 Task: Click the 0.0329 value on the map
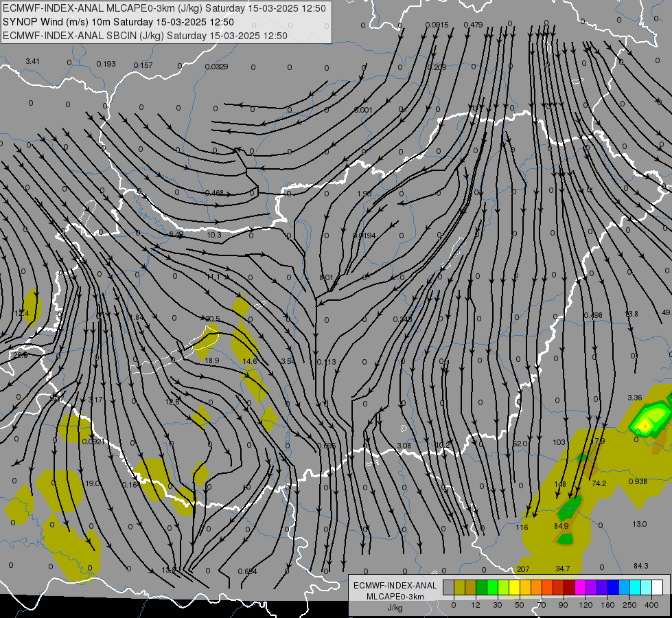point(216,67)
